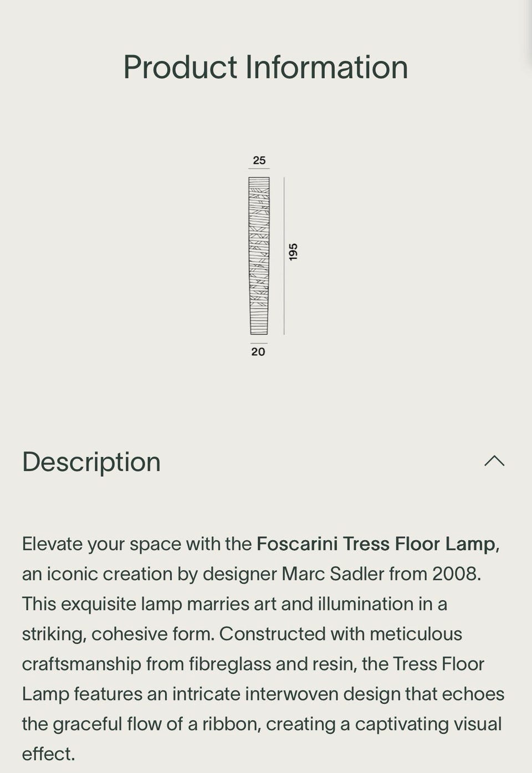Viewport: 532px width, 773px height.
Task: Click the short line under the 25 label
Action: coord(259,168)
